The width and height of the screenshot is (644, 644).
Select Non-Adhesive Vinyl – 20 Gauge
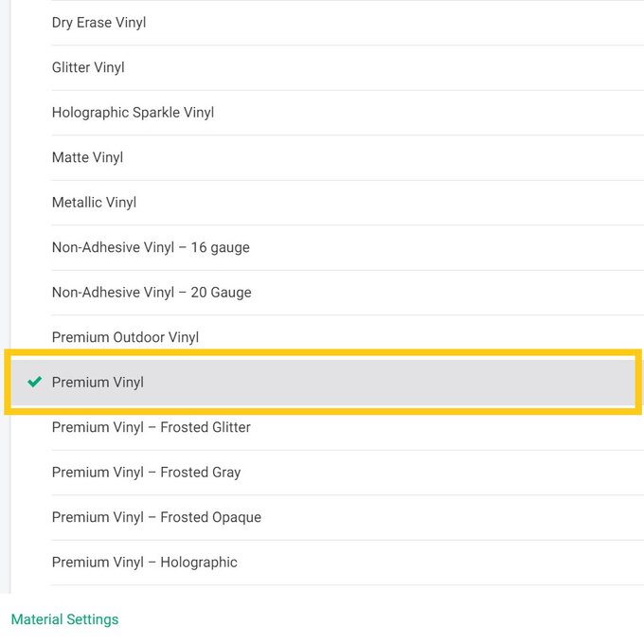click(x=152, y=293)
